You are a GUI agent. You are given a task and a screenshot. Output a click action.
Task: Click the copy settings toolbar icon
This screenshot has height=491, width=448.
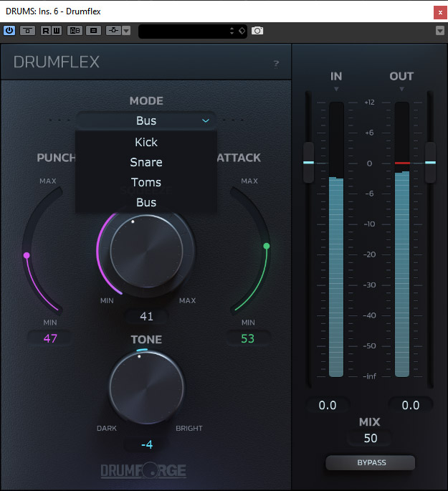[x=93, y=31]
